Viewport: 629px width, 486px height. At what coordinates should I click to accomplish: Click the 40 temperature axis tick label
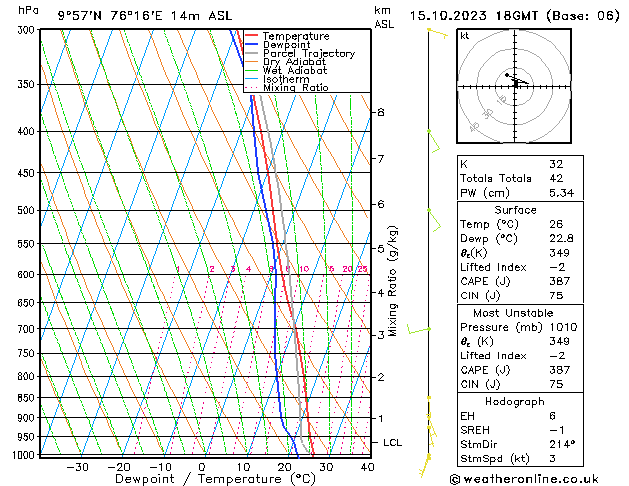[x=367, y=467]
